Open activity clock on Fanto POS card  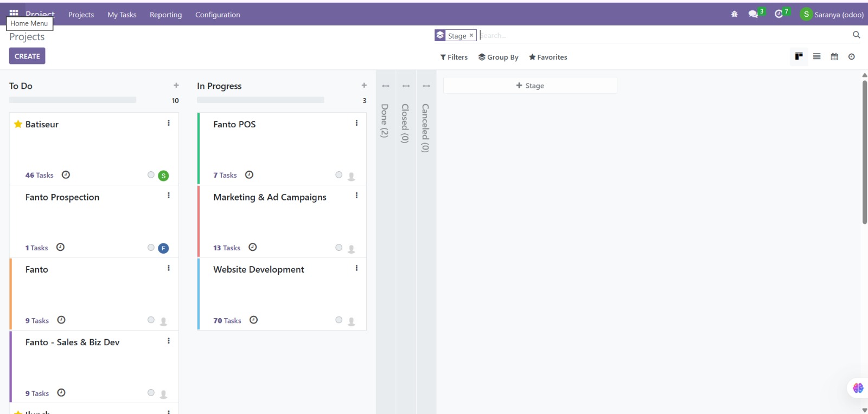[x=249, y=174]
